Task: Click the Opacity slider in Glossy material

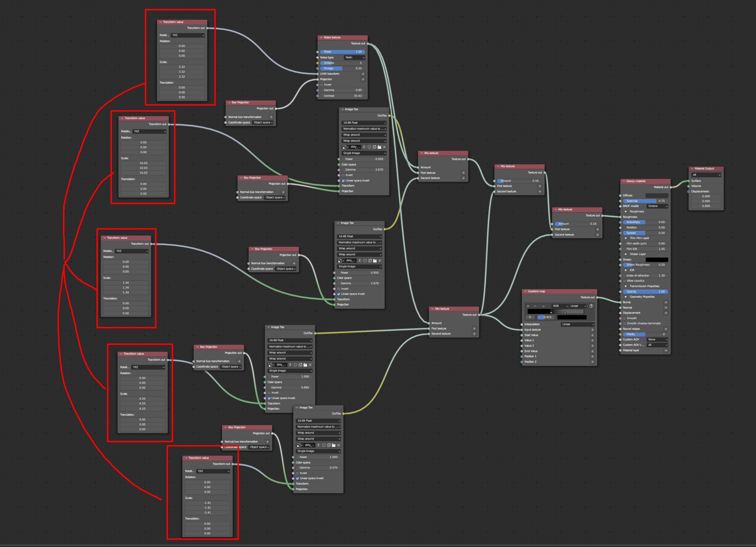Action: 645,292
